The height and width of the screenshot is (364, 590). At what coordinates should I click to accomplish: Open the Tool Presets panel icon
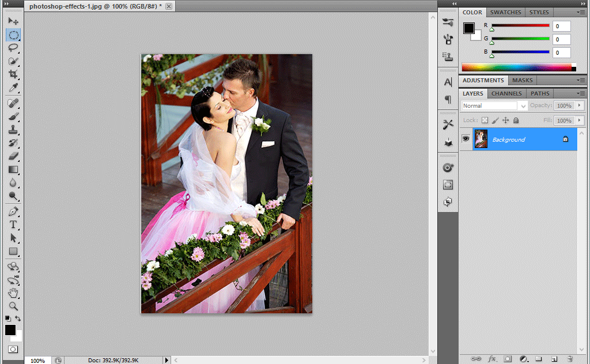tap(448, 124)
